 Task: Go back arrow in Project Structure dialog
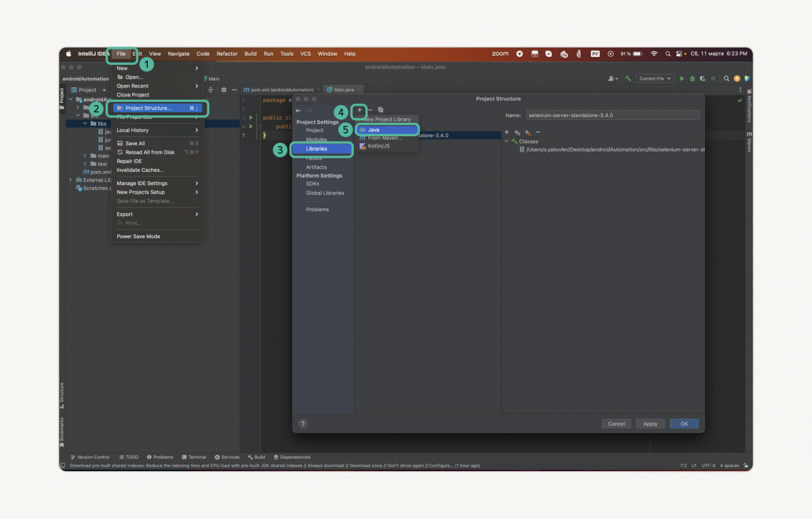coord(298,110)
